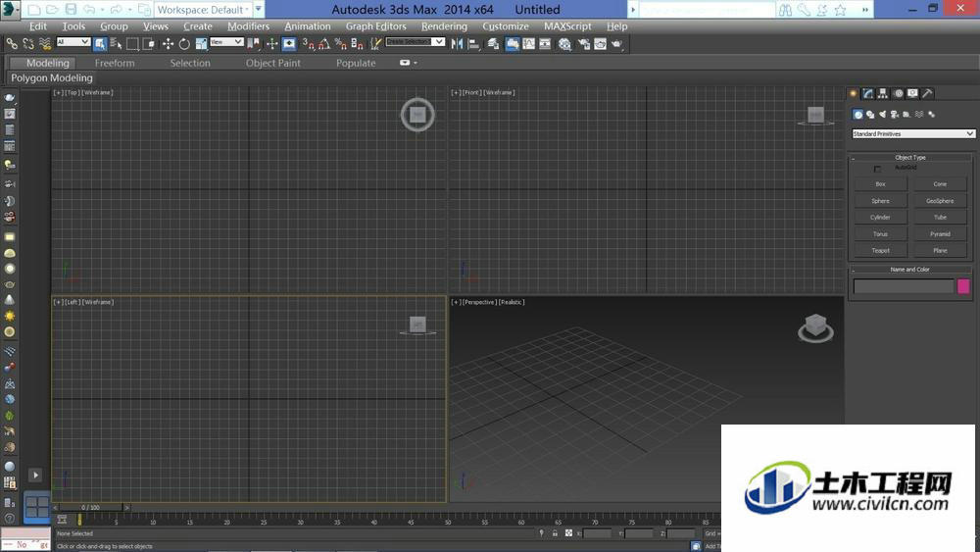Click the Graphite Modeling Tools ribbon icon
The image size is (980, 552).
(512, 44)
